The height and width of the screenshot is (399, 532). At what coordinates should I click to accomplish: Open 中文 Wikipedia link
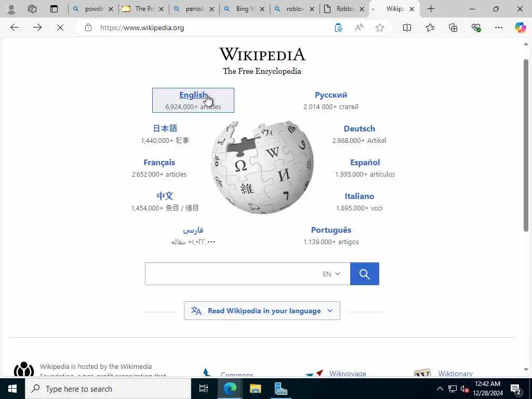click(165, 201)
